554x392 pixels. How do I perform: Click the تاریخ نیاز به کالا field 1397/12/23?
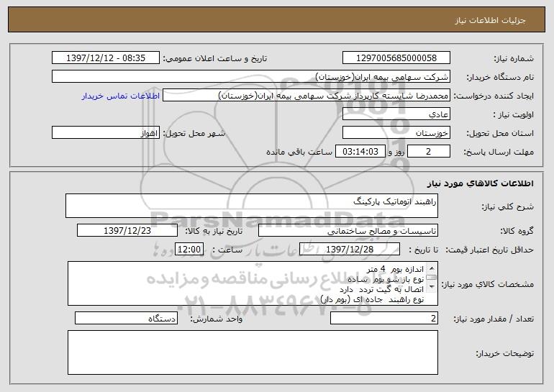[x=127, y=231]
